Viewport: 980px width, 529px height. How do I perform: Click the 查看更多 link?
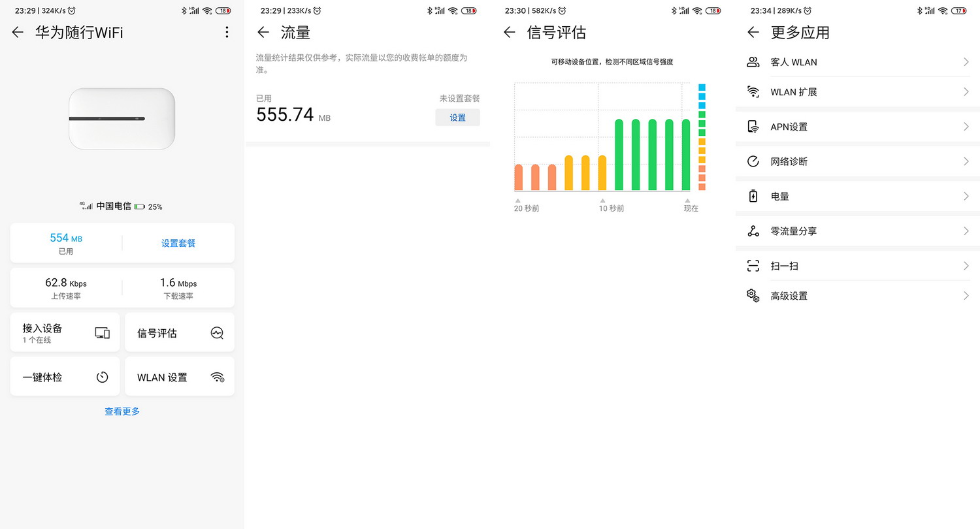[122, 411]
